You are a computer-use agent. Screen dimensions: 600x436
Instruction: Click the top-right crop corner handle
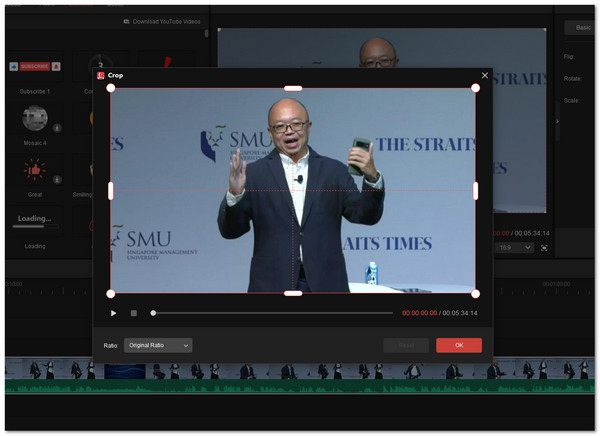[475, 88]
